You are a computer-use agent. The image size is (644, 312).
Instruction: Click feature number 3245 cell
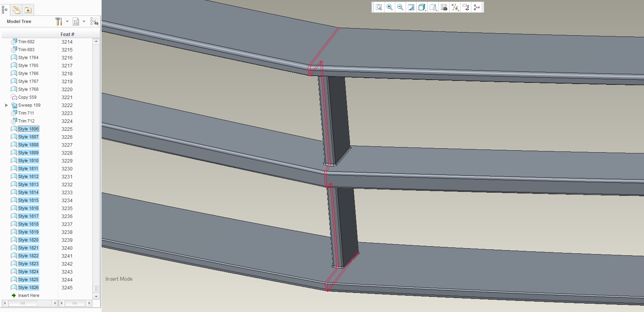click(67, 287)
